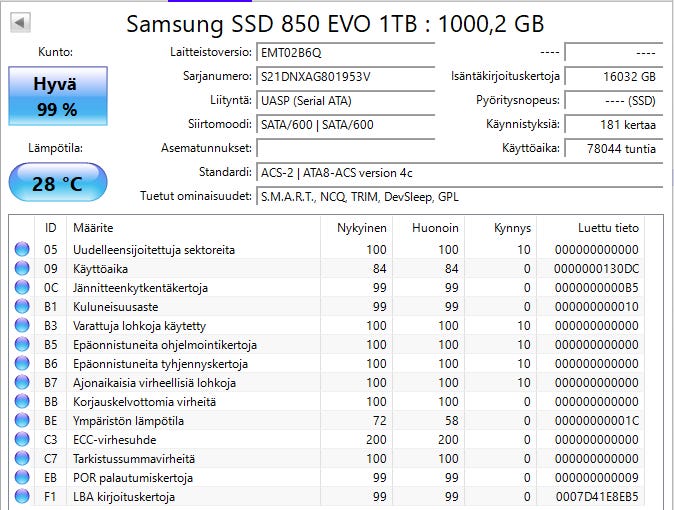Click the Tuetut ominaisuudet field
The image size is (674, 510).
pos(460,197)
